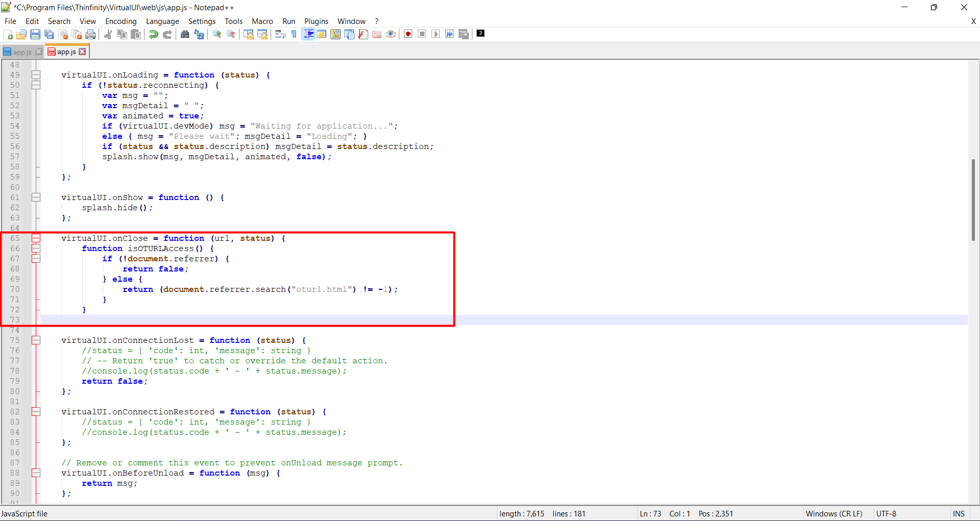The image size is (980, 521).
Task: Click the Cut scissors icon
Action: (108, 34)
